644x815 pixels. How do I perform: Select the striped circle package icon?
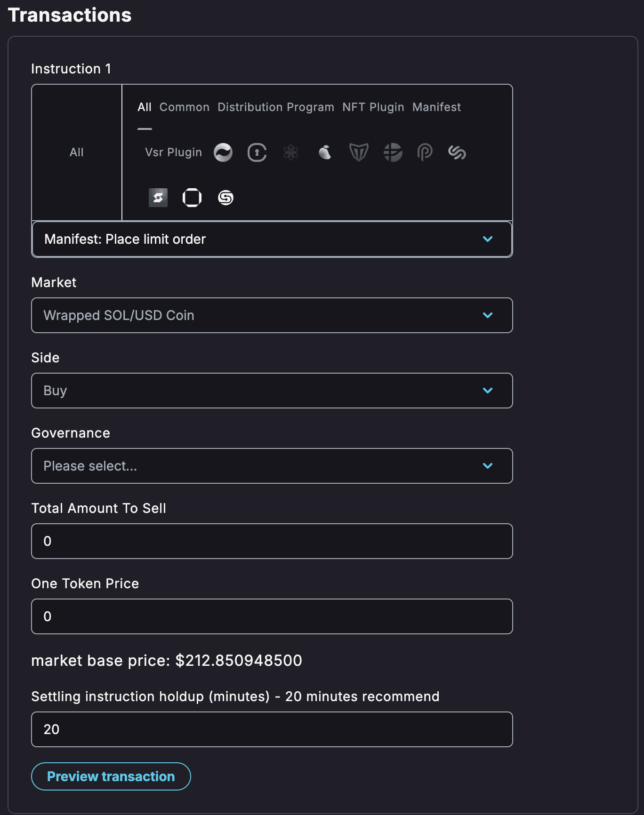click(x=393, y=152)
